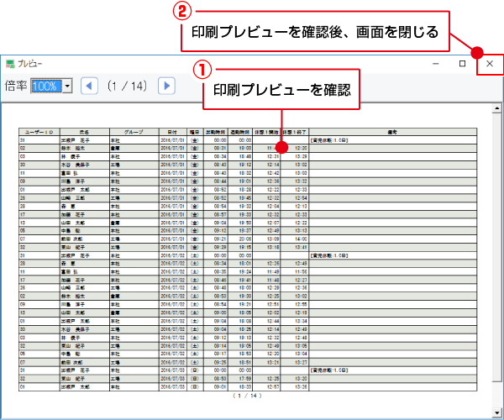Click the page footer (1 / 14) text
The image size is (504, 420).
coord(248,396)
